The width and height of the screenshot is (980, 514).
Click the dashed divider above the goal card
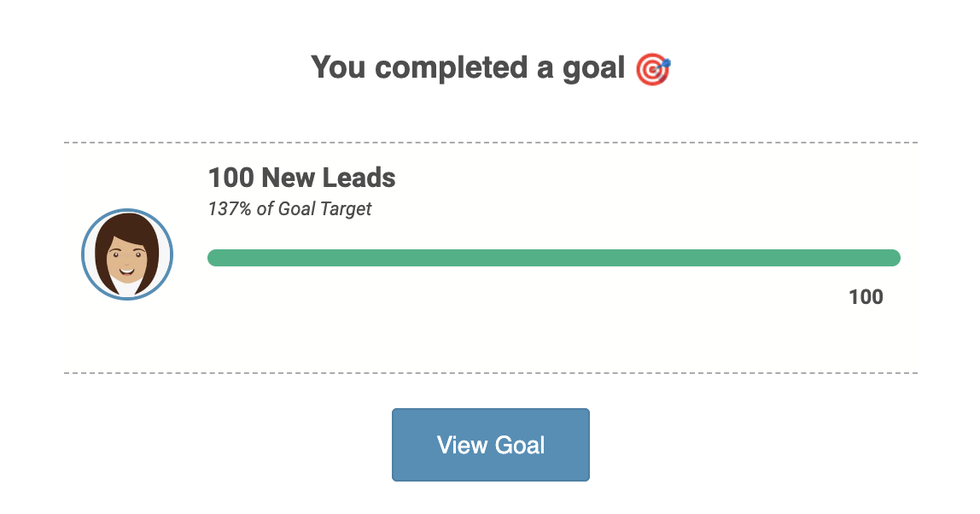[491, 142]
